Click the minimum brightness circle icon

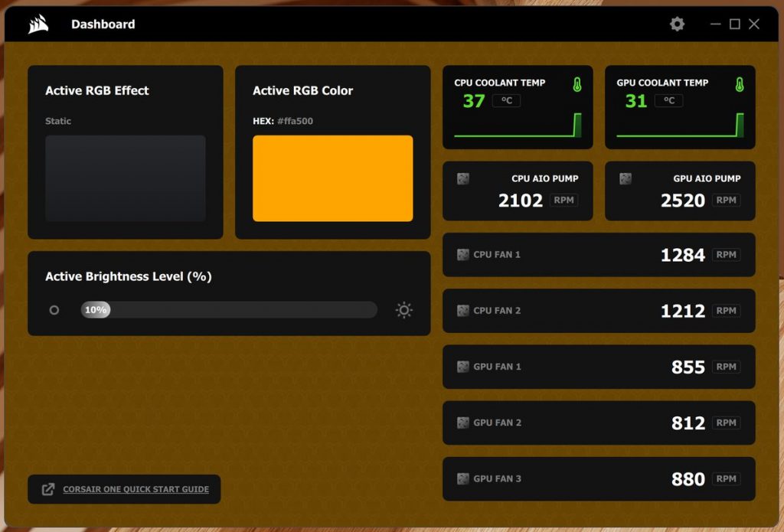tap(54, 310)
